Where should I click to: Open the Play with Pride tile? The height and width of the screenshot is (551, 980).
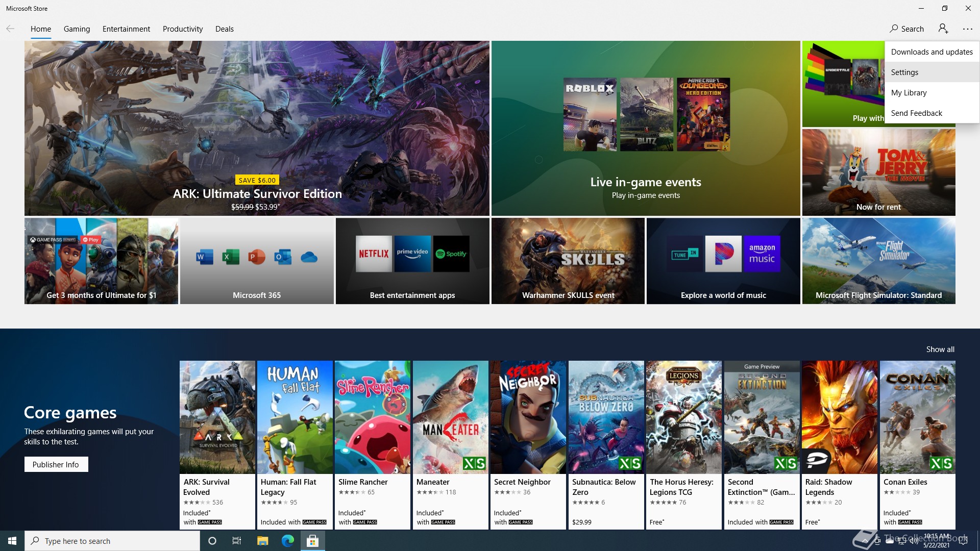pyautogui.click(x=843, y=84)
